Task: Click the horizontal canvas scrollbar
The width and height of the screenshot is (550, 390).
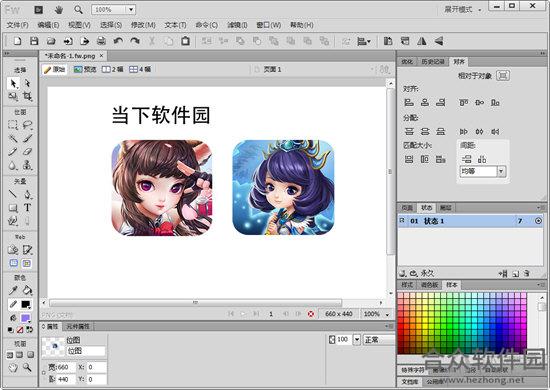Action: tap(195, 302)
